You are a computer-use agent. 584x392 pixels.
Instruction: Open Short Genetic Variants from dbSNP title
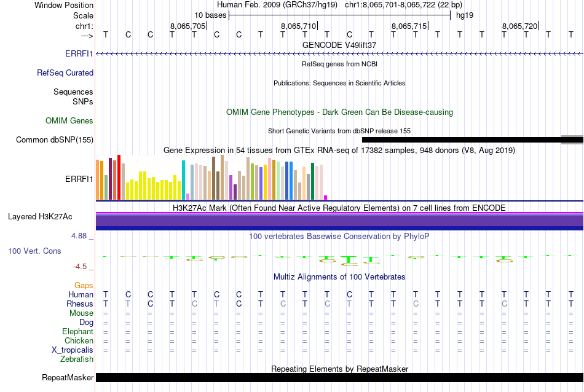(x=339, y=131)
